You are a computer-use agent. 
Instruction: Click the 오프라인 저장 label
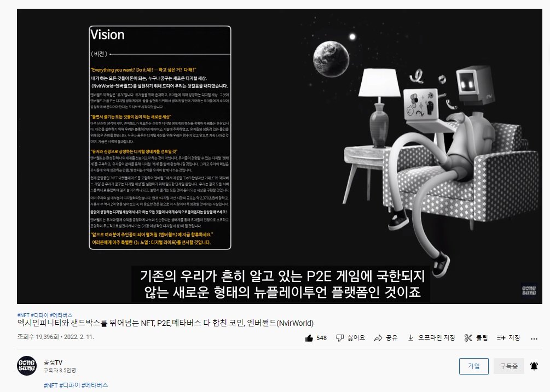click(436, 338)
